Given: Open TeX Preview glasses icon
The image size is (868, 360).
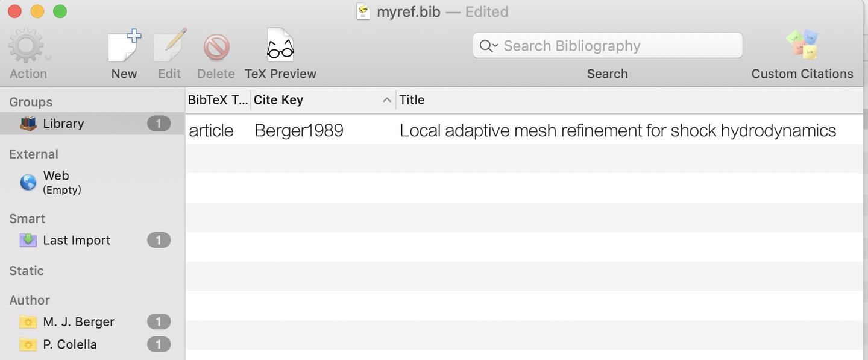Looking at the screenshot, I should tap(280, 46).
